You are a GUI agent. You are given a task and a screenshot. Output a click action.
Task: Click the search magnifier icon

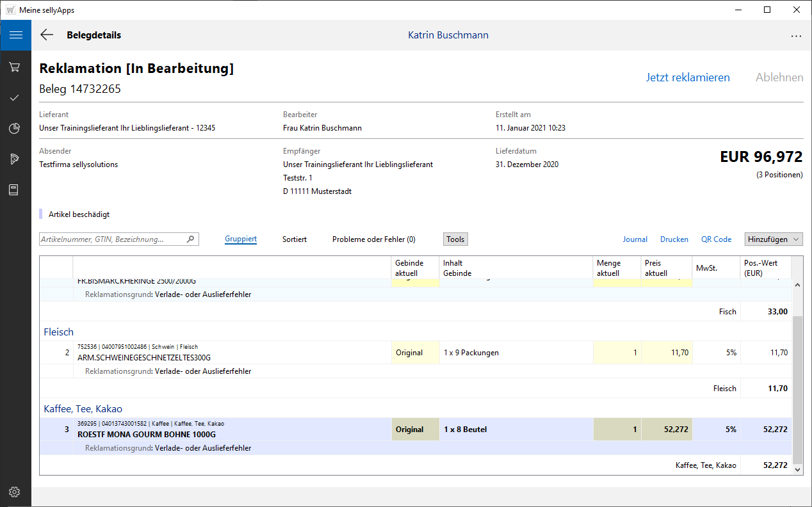coord(190,239)
